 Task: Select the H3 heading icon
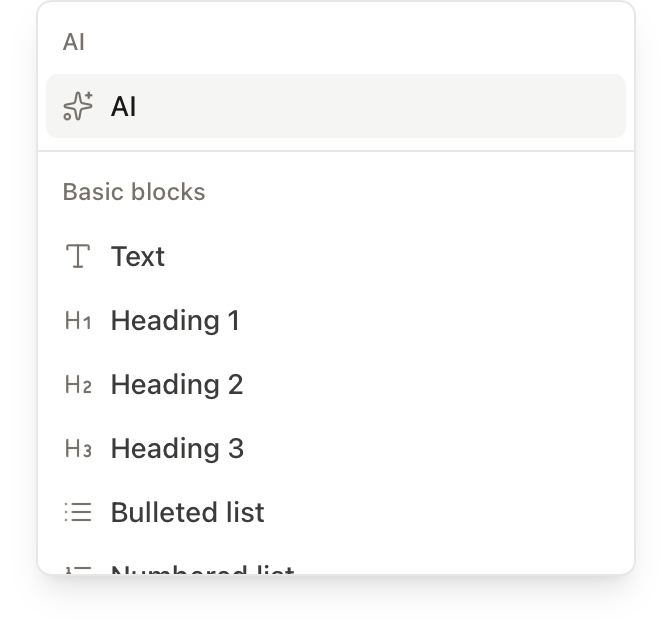click(x=78, y=449)
